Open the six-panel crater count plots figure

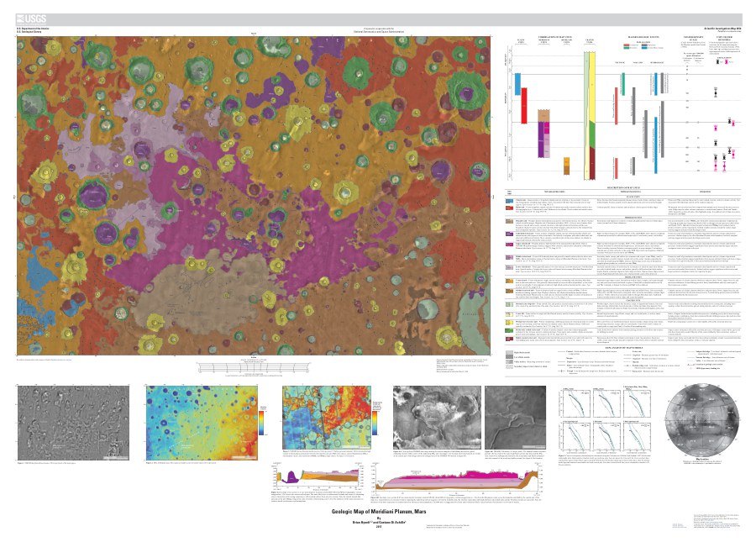pos(605,418)
